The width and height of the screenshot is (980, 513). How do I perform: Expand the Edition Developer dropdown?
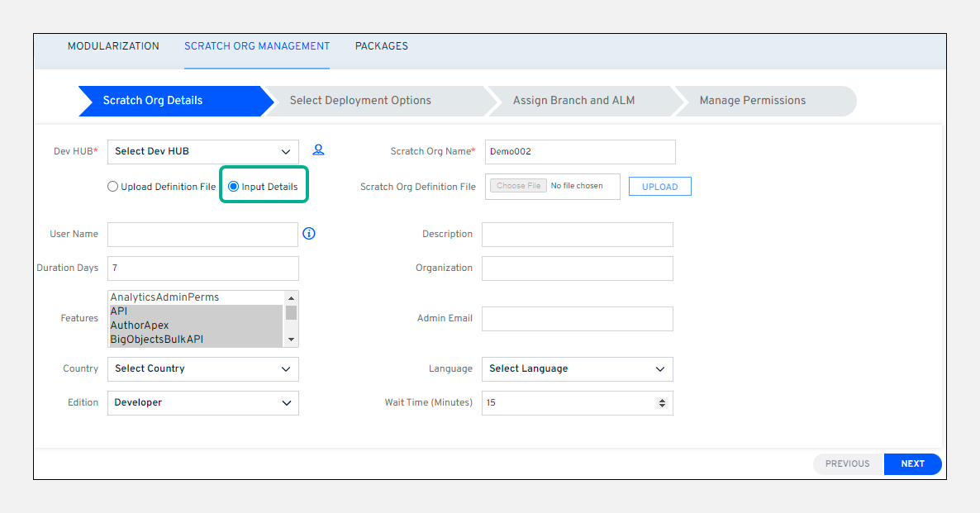click(202, 402)
